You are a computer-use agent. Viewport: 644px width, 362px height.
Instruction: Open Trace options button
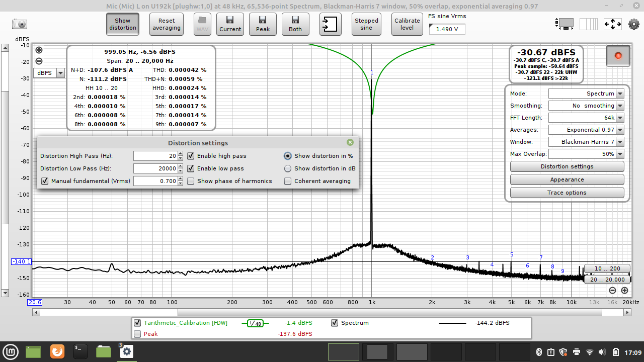[567, 193]
